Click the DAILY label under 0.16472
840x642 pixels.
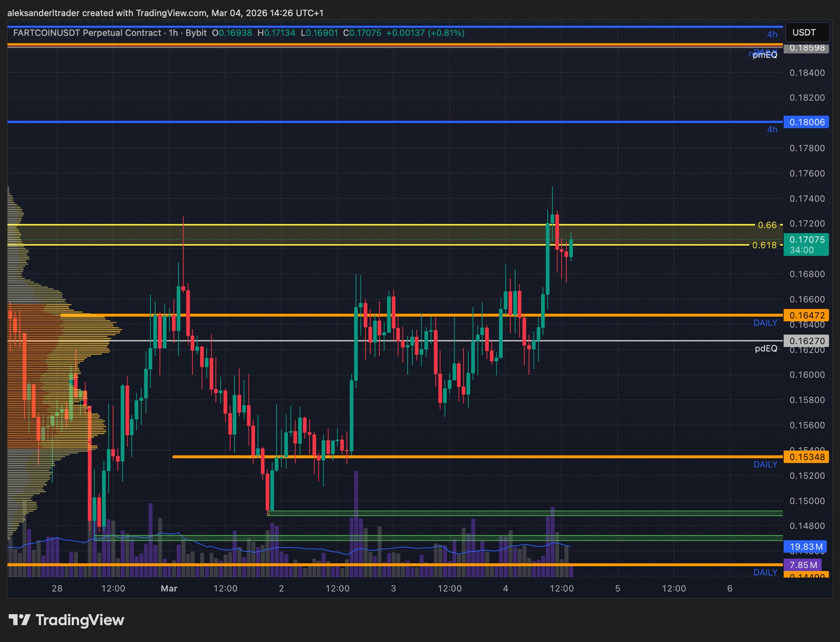click(765, 323)
